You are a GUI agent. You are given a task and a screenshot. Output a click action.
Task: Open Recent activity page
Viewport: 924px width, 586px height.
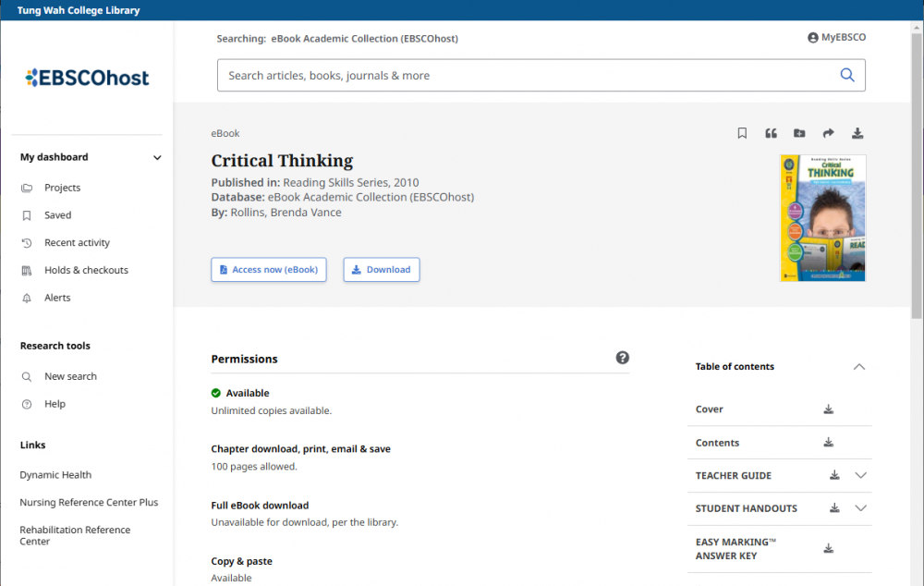point(78,242)
